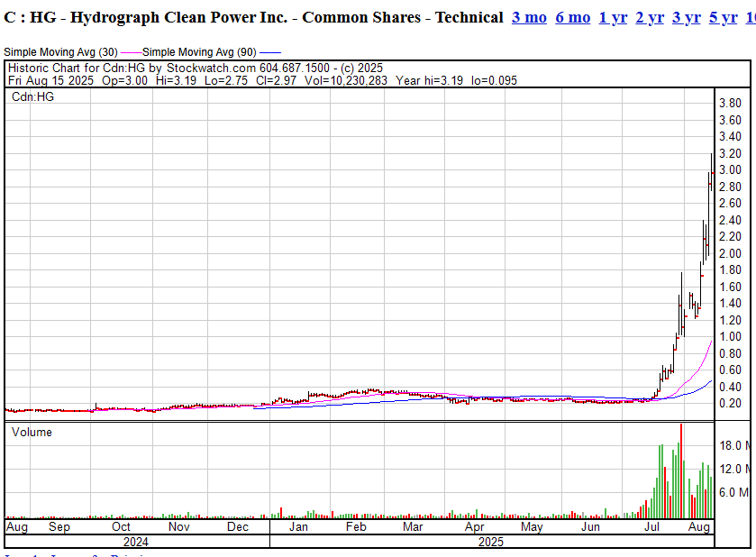Click the 'Cdn:HG' symbol label in chart
Image resolution: width=756 pixels, height=557 pixels.
pos(32,97)
